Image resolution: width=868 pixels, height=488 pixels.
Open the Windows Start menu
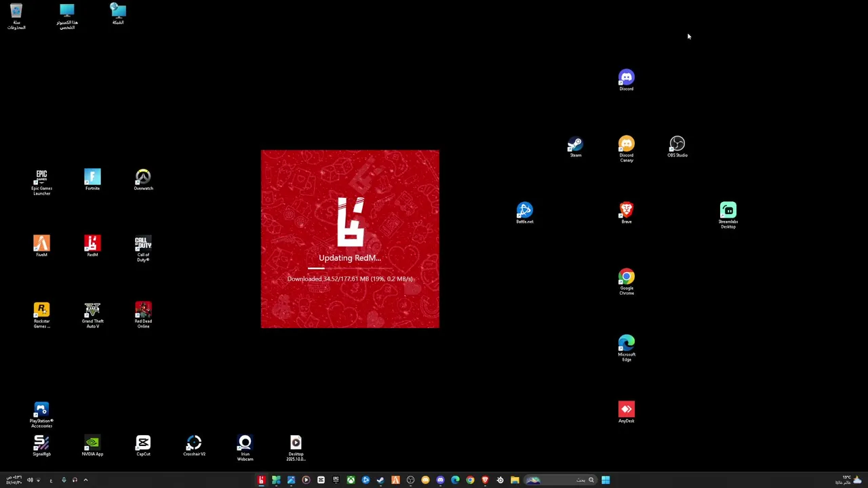(x=606, y=480)
